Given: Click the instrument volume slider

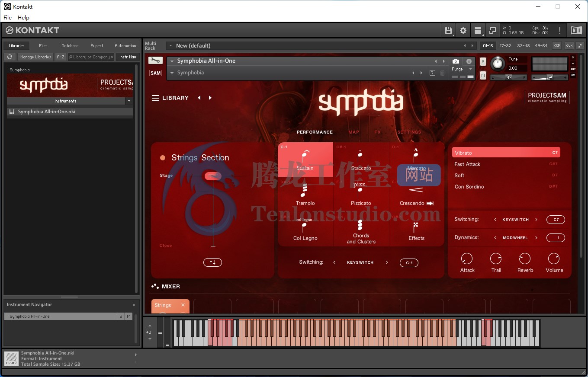Looking at the screenshot, I should tap(549, 77).
